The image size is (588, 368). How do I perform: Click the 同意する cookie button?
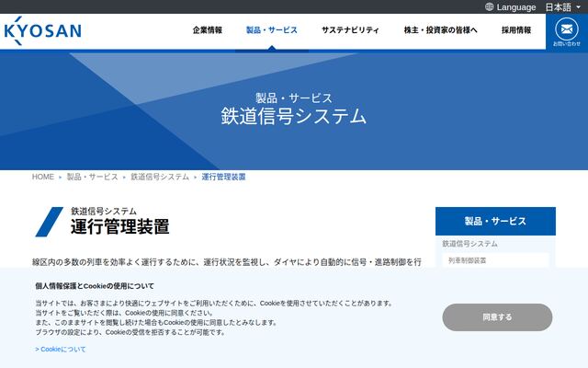[x=497, y=317]
